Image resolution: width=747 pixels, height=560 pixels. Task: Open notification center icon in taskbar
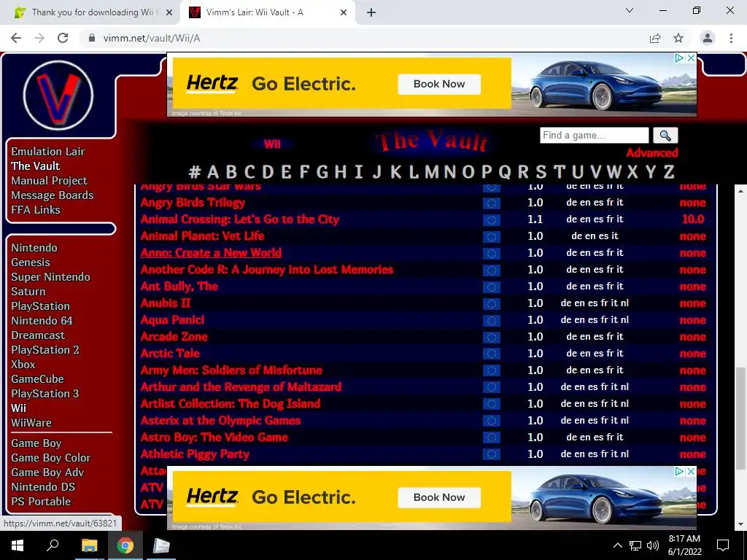coord(723,545)
